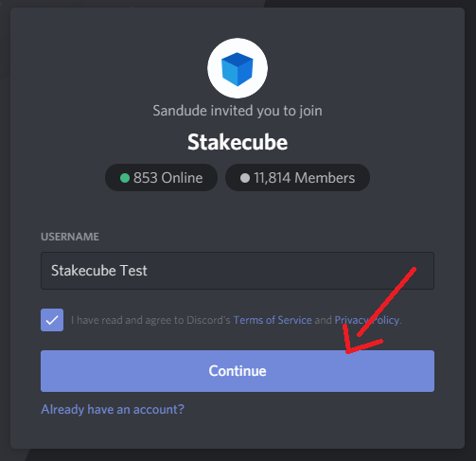Click the tail end of the red arrow
Viewport: 476px width, 461px height.
pyautogui.click(x=414, y=270)
